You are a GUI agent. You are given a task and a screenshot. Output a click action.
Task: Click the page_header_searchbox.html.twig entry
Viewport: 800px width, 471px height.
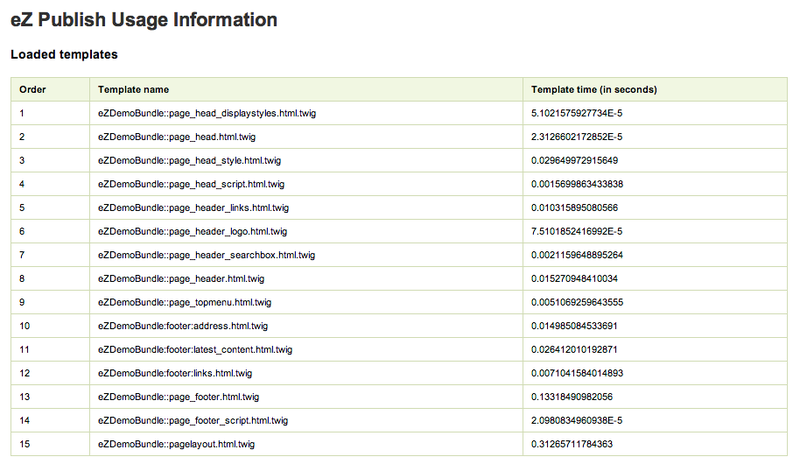(207, 255)
